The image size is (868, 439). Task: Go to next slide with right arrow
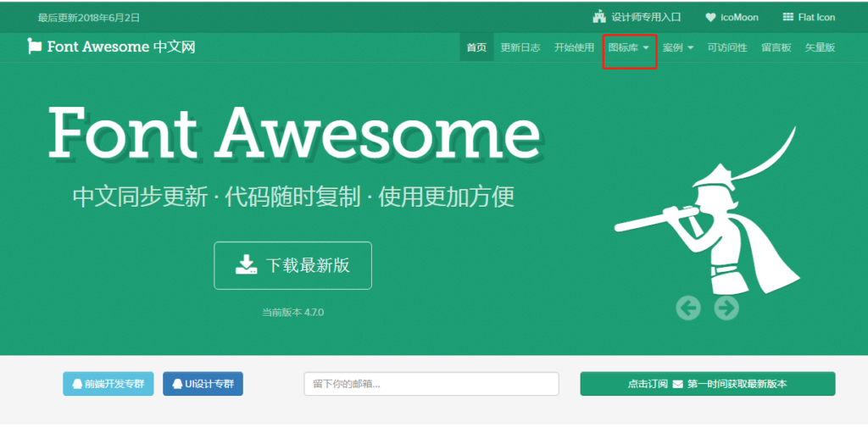(726, 308)
